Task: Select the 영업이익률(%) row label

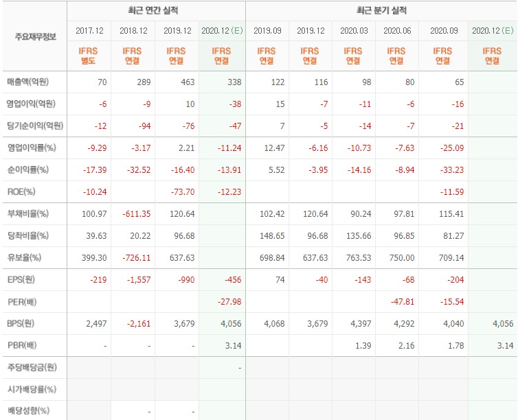Action: pyautogui.click(x=32, y=148)
